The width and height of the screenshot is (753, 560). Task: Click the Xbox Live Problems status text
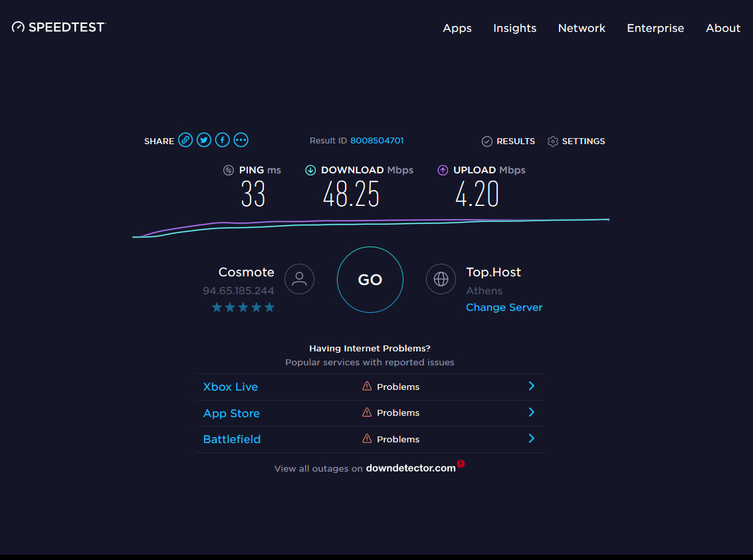click(x=398, y=387)
